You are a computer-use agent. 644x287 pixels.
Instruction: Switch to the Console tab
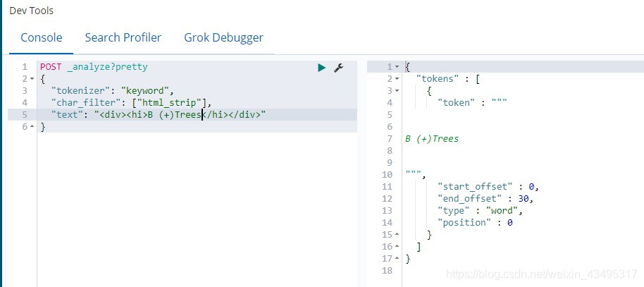42,37
